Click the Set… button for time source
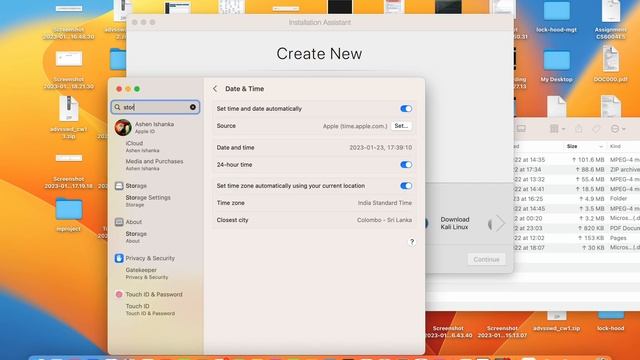Image resolution: width=640 pixels, height=360 pixels. pyautogui.click(x=401, y=126)
